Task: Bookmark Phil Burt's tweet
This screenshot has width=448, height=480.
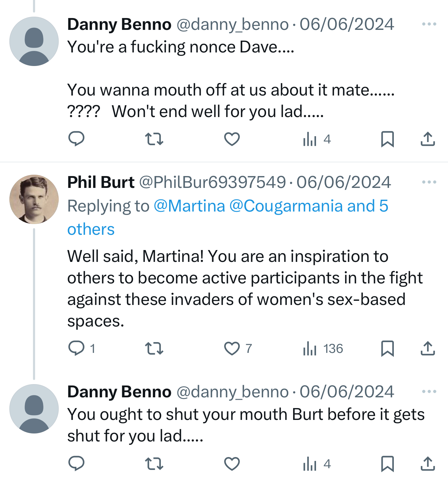Action: (x=388, y=348)
